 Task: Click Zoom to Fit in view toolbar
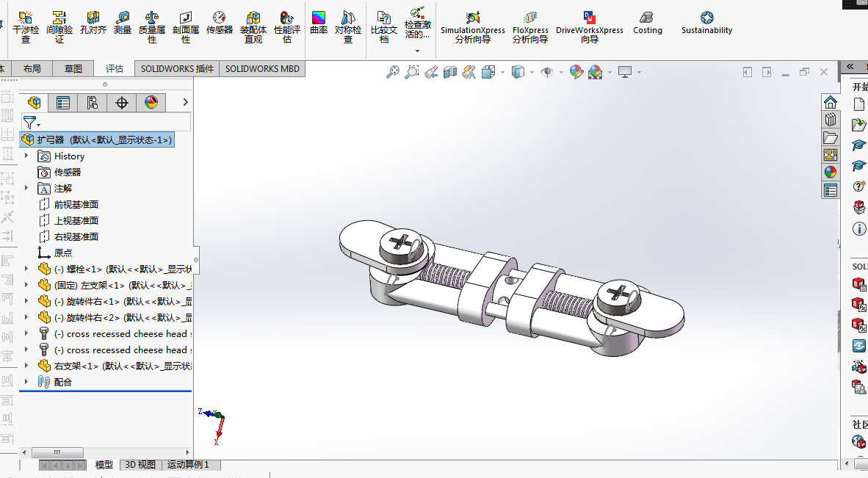(392, 72)
